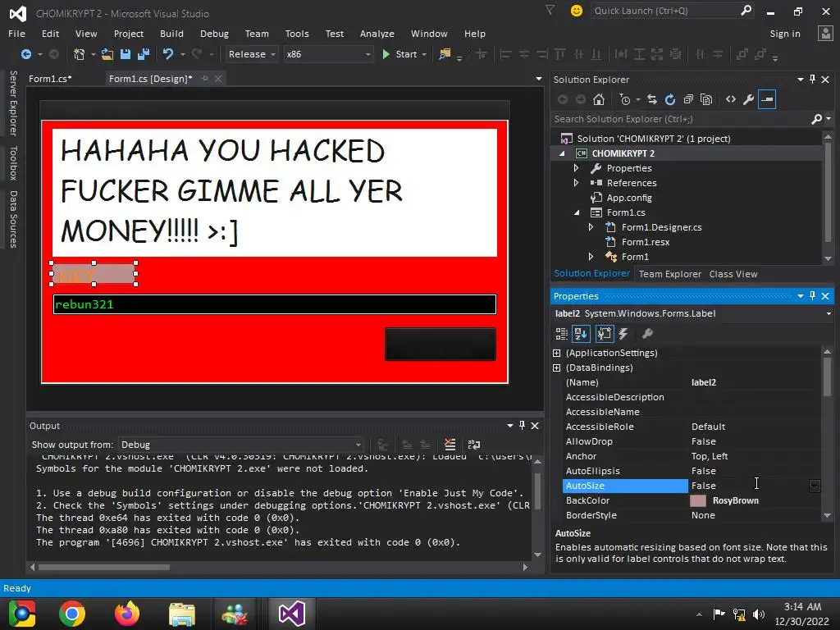Click the View Code icon in Solution Explorer

pyautogui.click(x=731, y=99)
